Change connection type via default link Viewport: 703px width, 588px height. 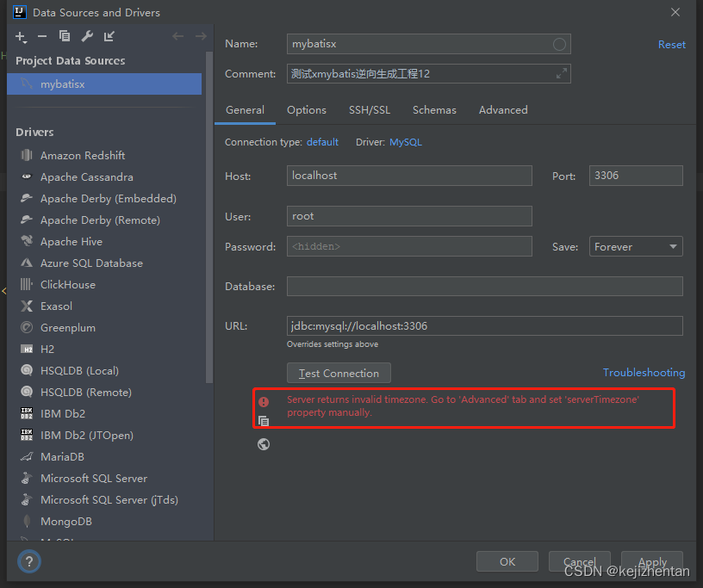click(322, 142)
